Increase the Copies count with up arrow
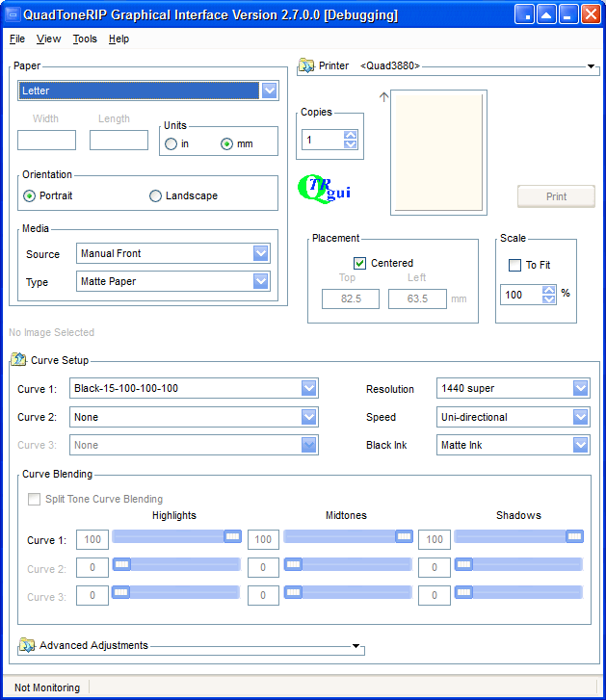Image resolution: width=606 pixels, height=700 pixels. click(351, 135)
